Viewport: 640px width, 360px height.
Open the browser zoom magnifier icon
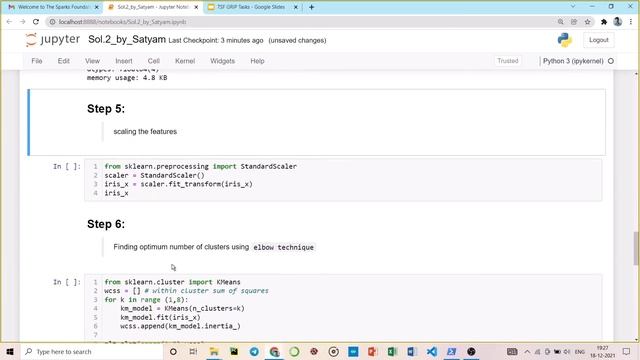coord(560,22)
